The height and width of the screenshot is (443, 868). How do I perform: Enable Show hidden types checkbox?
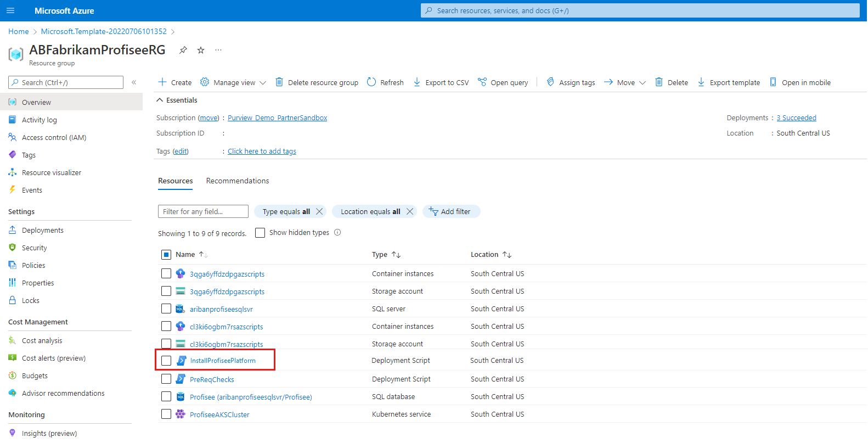[x=260, y=233]
